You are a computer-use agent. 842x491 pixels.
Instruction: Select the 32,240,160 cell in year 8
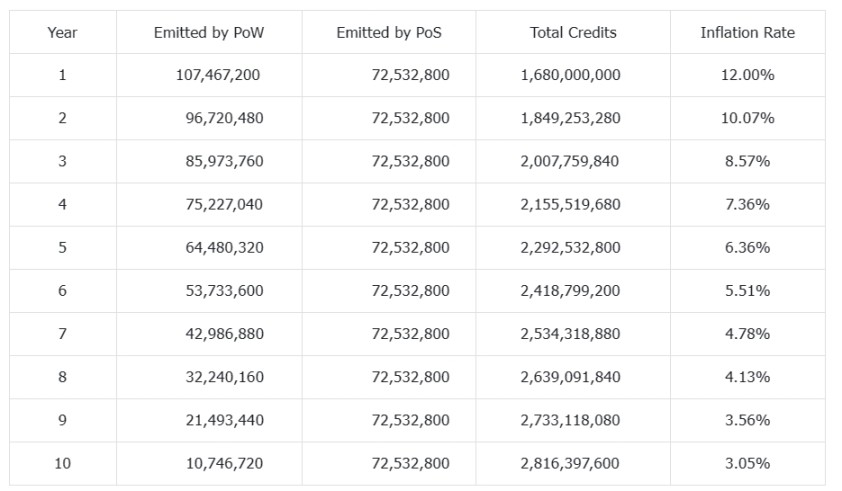pyautogui.click(x=224, y=377)
